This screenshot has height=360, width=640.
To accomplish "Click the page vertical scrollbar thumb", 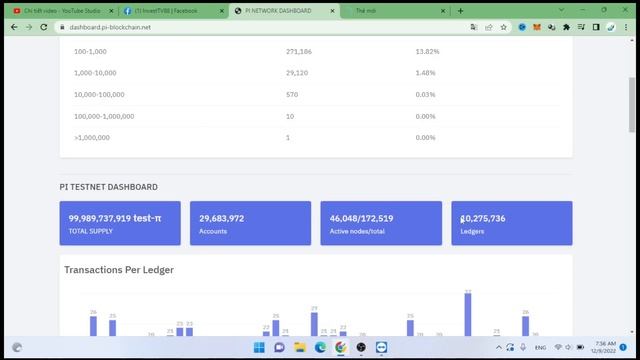I will [x=632, y=104].
